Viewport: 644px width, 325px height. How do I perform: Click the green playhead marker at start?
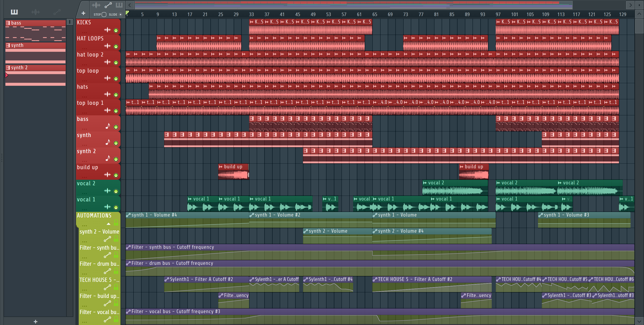(127, 13)
